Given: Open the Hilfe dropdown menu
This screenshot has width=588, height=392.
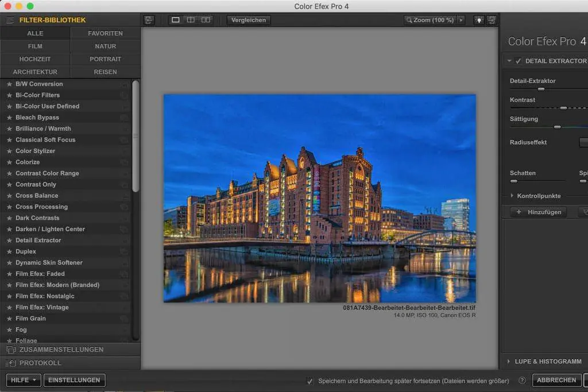Looking at the screenshot, I should pos(24,380).
